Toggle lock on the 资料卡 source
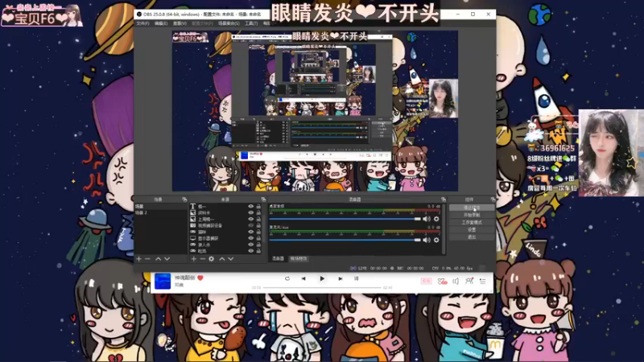This screenshot has height=362, width=644. (258, 212)
